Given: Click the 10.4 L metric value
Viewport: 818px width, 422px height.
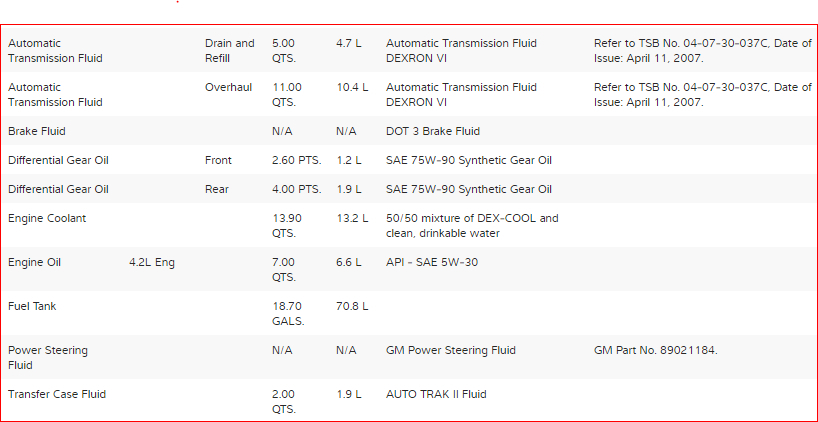Looking at the screenshot, I should 352,88.
